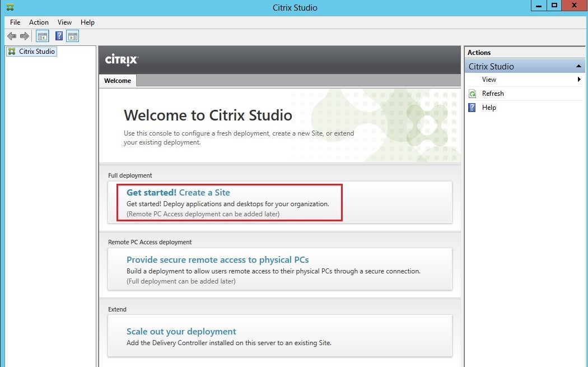Toggle the Action pane toolbar icon
588x367 pixels.
click(72, 36)
